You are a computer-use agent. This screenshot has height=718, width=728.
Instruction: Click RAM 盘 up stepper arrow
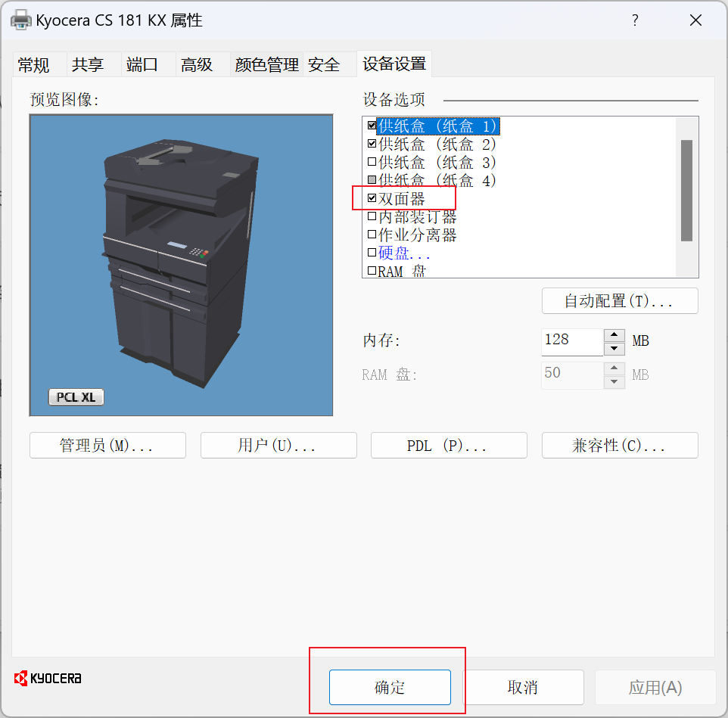[614, 368]
